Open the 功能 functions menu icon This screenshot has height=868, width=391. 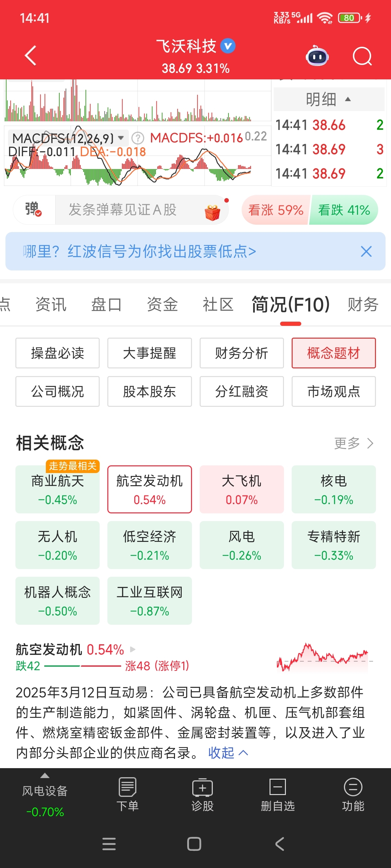point(353,794)
